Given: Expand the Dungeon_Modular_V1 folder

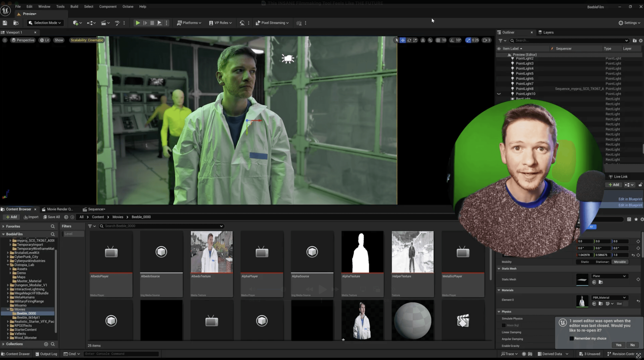Looking at the screenshot, I should click(8, 285).
